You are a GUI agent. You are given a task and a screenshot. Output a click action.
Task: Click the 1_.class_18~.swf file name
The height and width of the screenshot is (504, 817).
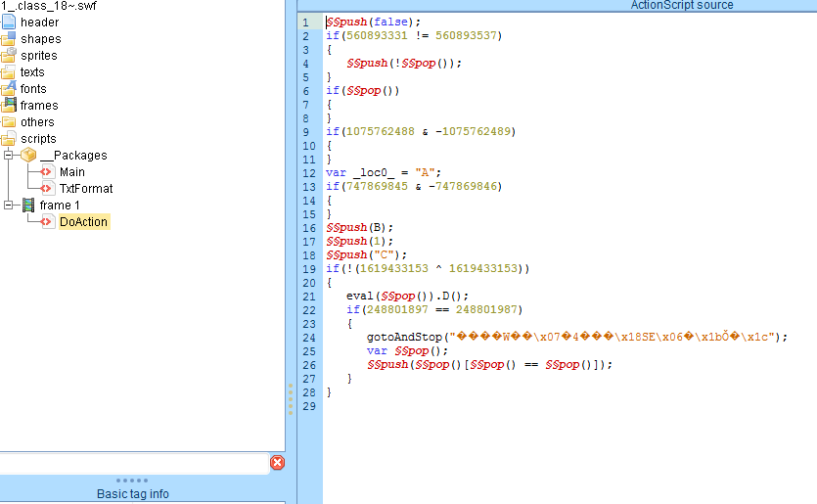pos(49,6)
